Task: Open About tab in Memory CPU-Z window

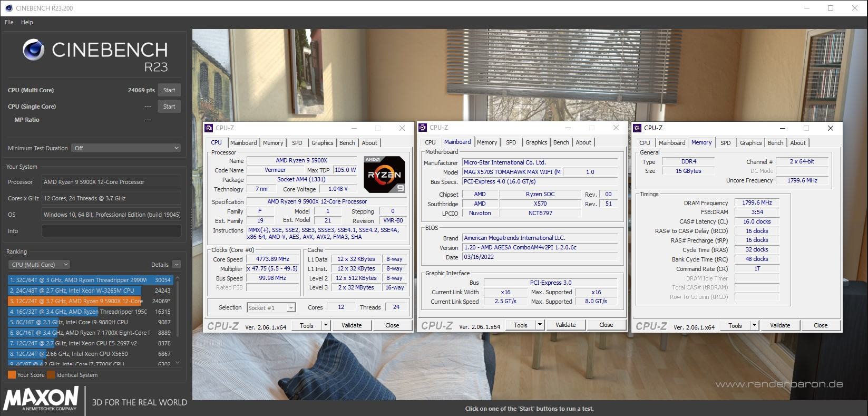Action: tap(798, 143)
